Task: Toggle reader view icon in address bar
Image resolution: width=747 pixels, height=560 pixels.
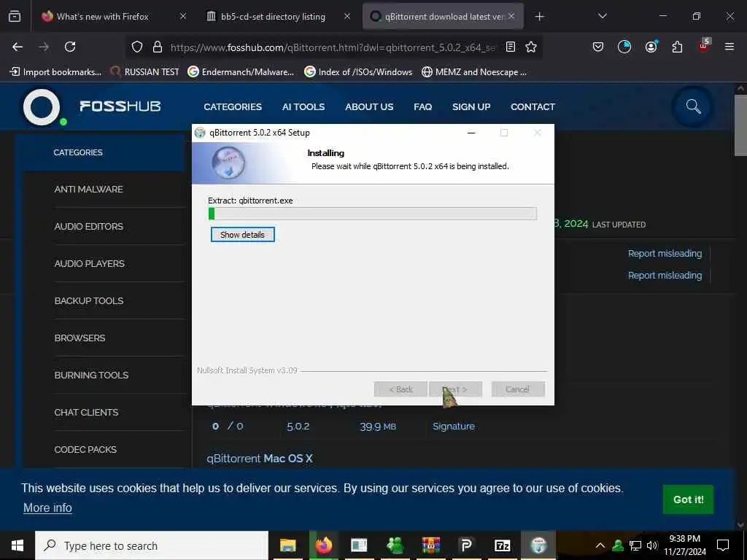Action: [x=510, y=47]
